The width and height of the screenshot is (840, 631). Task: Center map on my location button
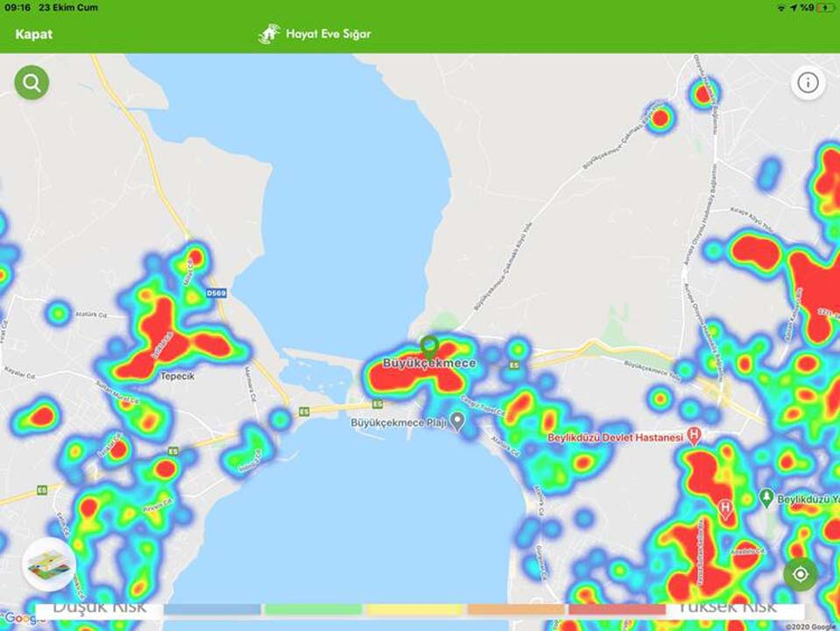pos(801,574)
